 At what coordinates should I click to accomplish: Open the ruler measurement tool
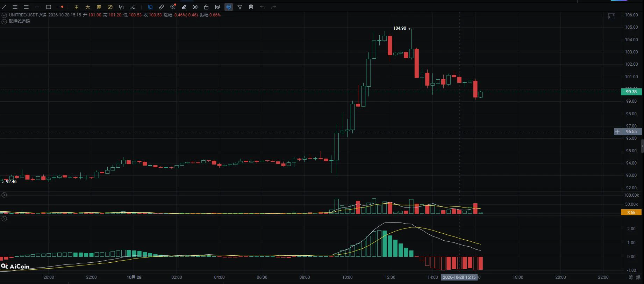(x=162, y=7)
